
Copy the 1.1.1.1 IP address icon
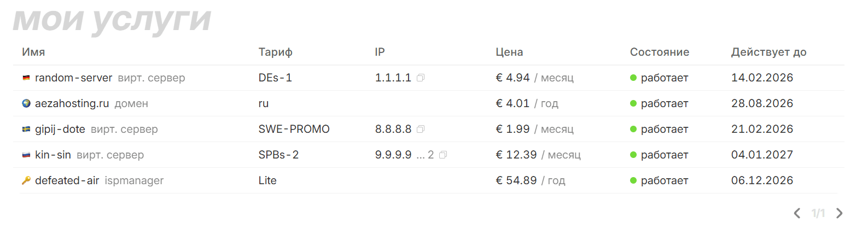pyautogui.click(x=421, y=78)
